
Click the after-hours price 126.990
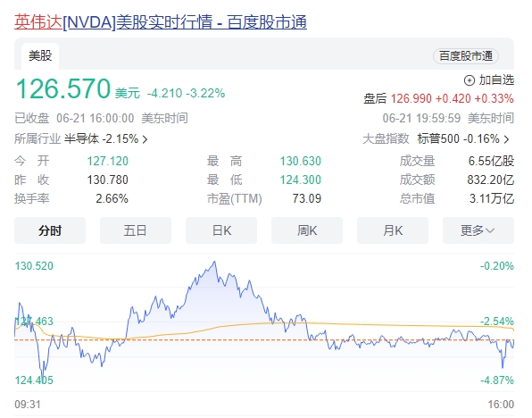tap(411, 99)
